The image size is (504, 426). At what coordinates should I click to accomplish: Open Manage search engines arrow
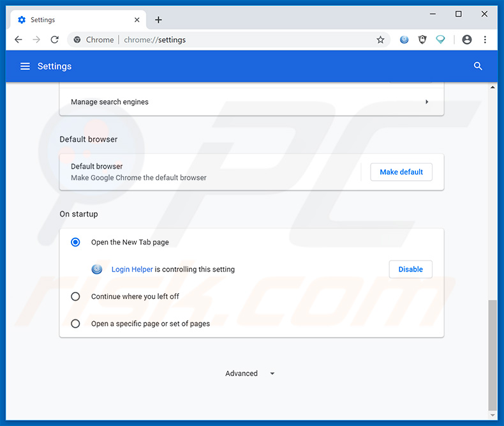tap(427, 102)
